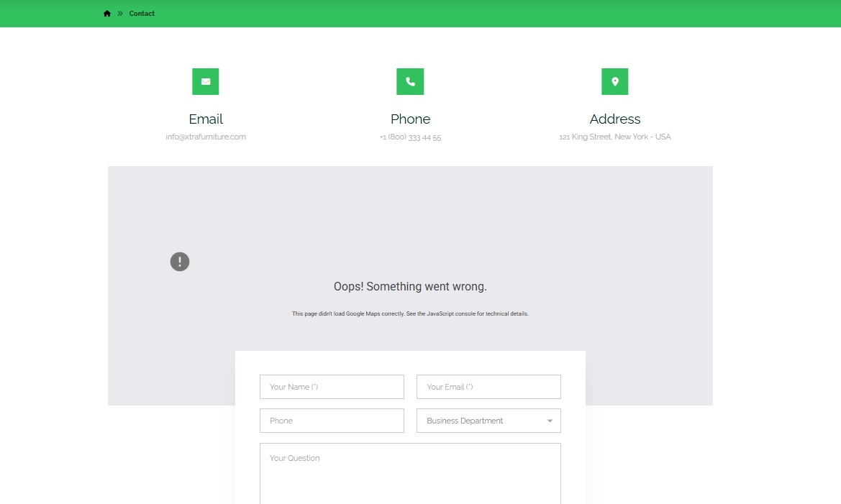Click the Email heading
Viewport: 841px width, 504px height.
(206, 119)
